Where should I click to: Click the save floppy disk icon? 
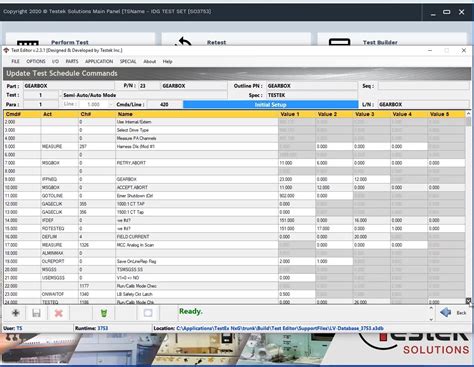coord(36,313)
